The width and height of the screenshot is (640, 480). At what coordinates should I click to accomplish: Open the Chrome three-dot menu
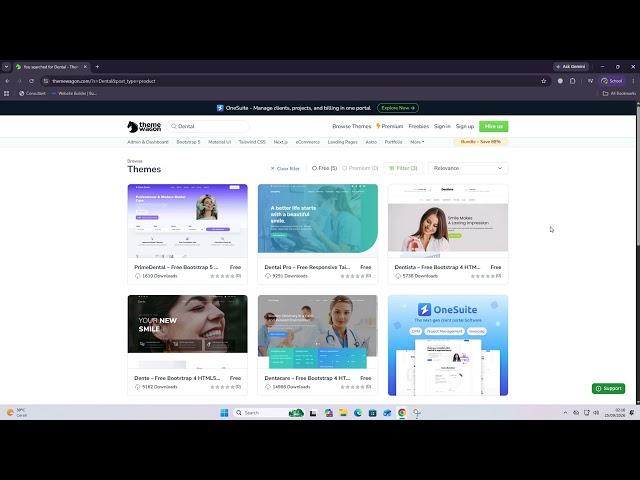633,81
